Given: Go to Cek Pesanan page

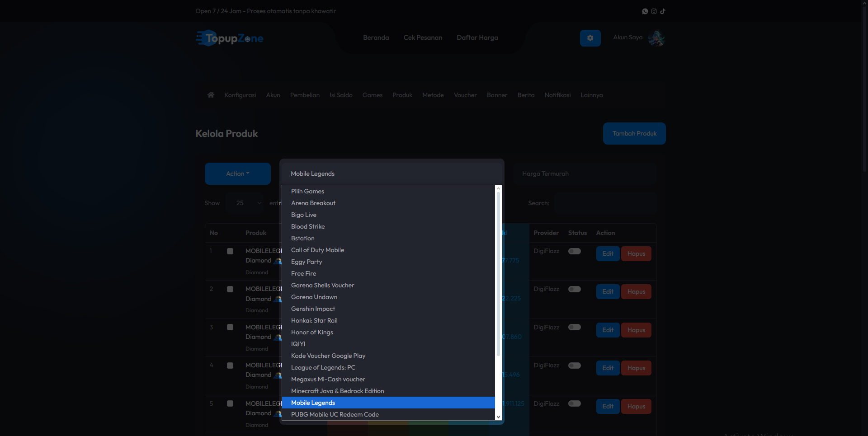Looking at the screenshot, I should point(423,38).
